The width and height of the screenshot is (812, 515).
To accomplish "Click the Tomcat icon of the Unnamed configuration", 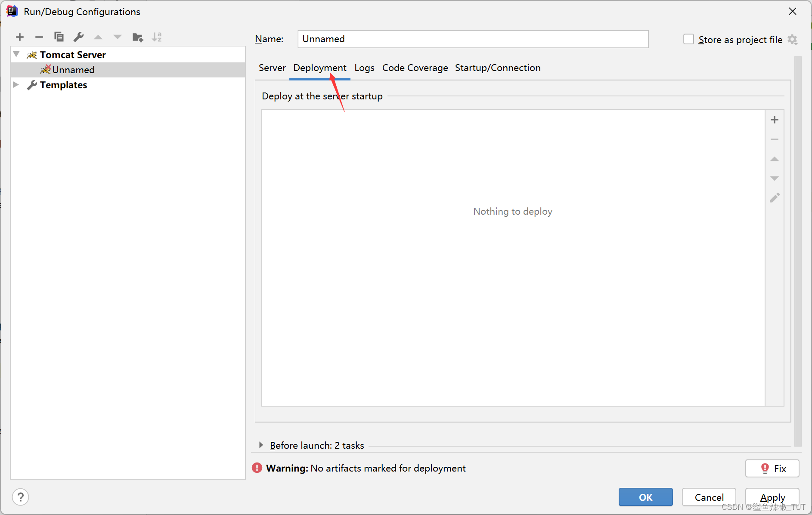I will click(x=45, y=69).
